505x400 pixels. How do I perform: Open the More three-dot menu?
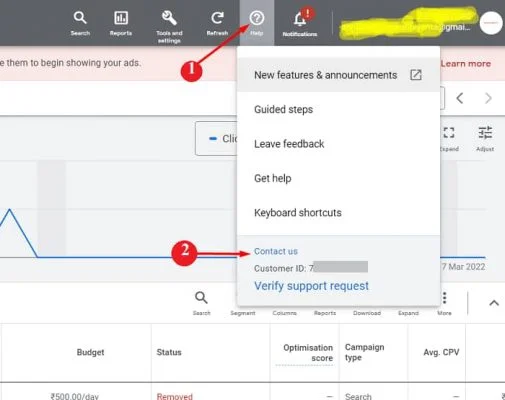(x=444, y=298)
